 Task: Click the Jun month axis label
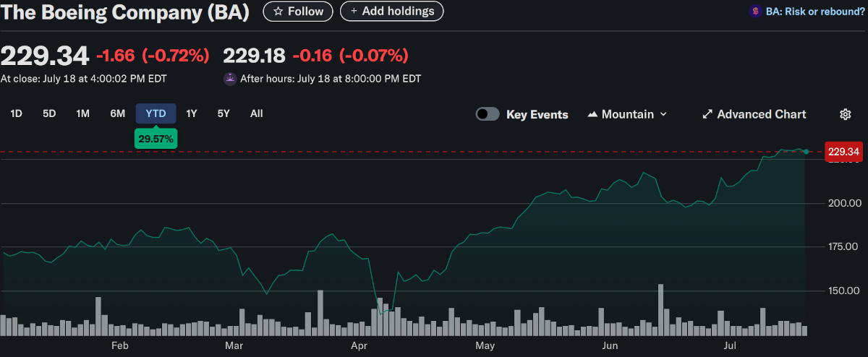[611, 346]
